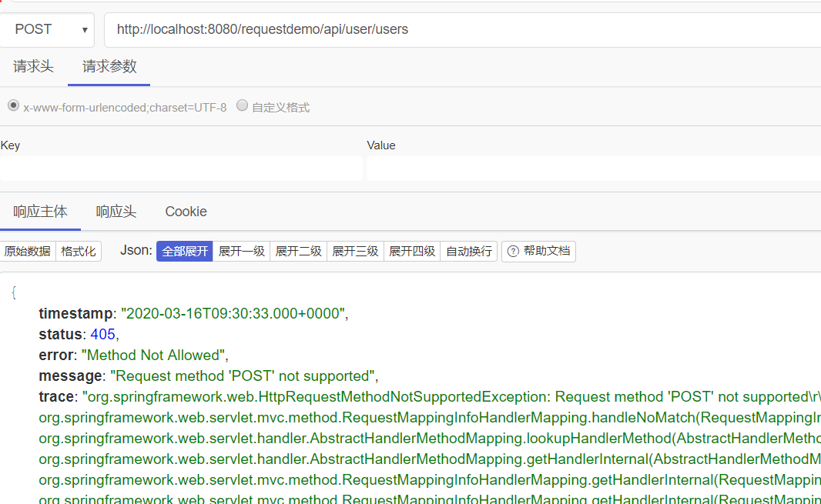
Task: Switch to the 响应头 tab
Action: pos(116,212)
